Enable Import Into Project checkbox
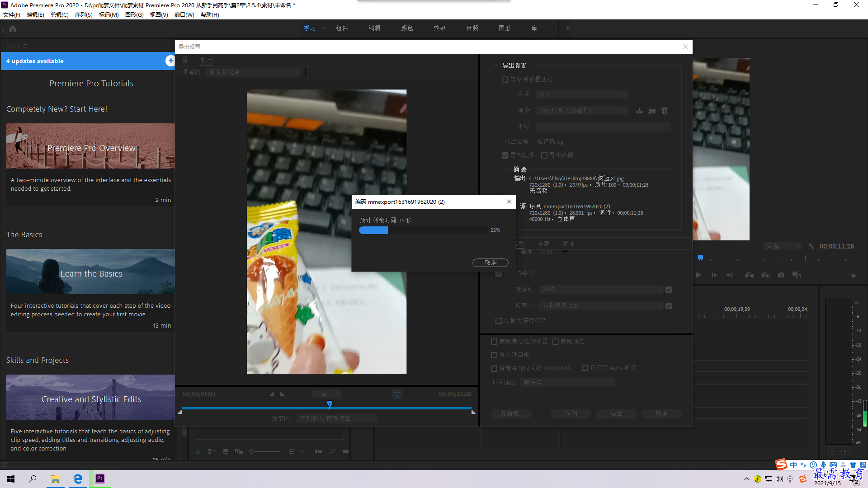This screenshot has width=868, height=488. [x=494, y=355]
